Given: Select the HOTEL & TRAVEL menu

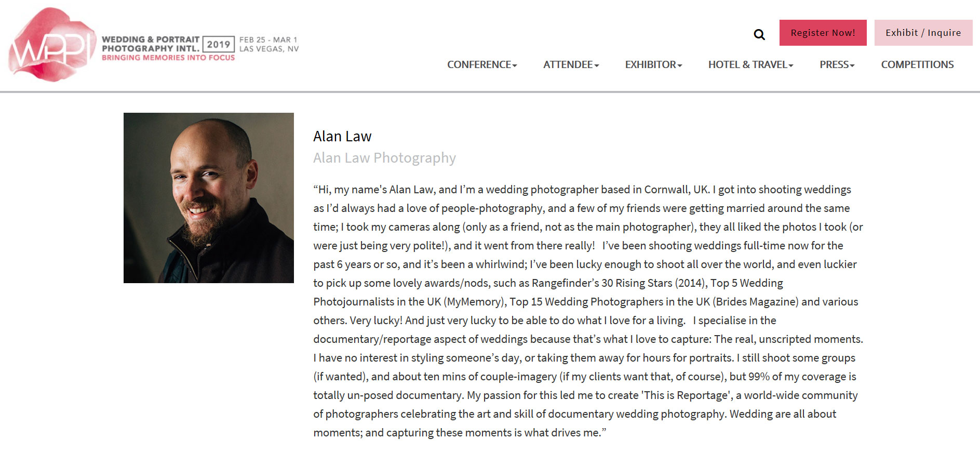Looking at the screenshot, I should (x=748, y=65).
